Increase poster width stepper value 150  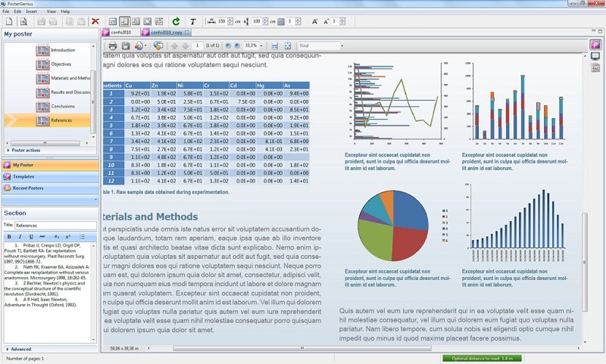point(231,20)
